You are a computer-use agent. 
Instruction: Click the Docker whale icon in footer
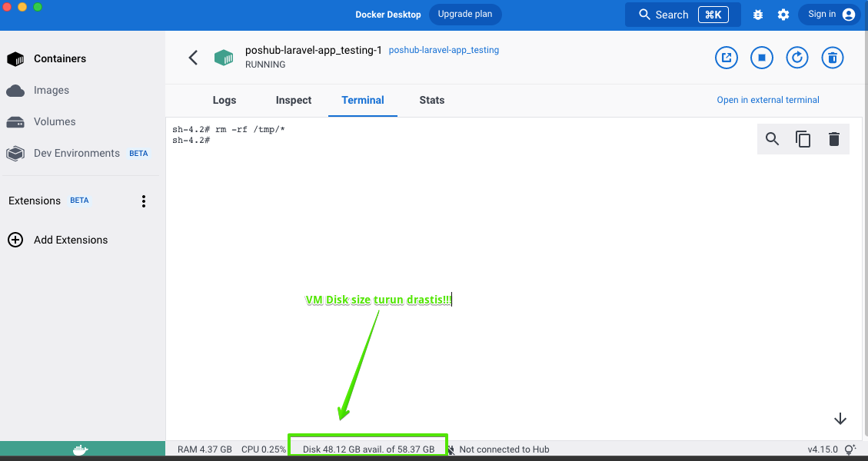coord(81,449)
